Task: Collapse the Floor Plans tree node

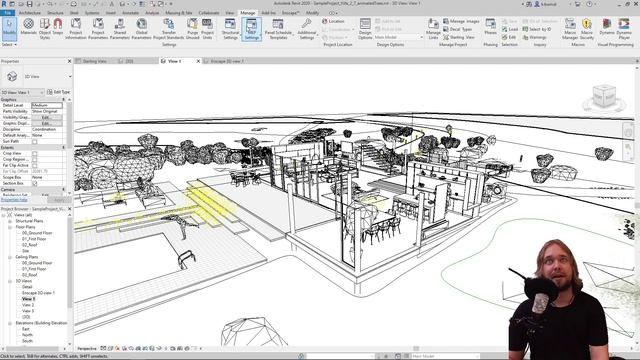Action: [10, 227]
